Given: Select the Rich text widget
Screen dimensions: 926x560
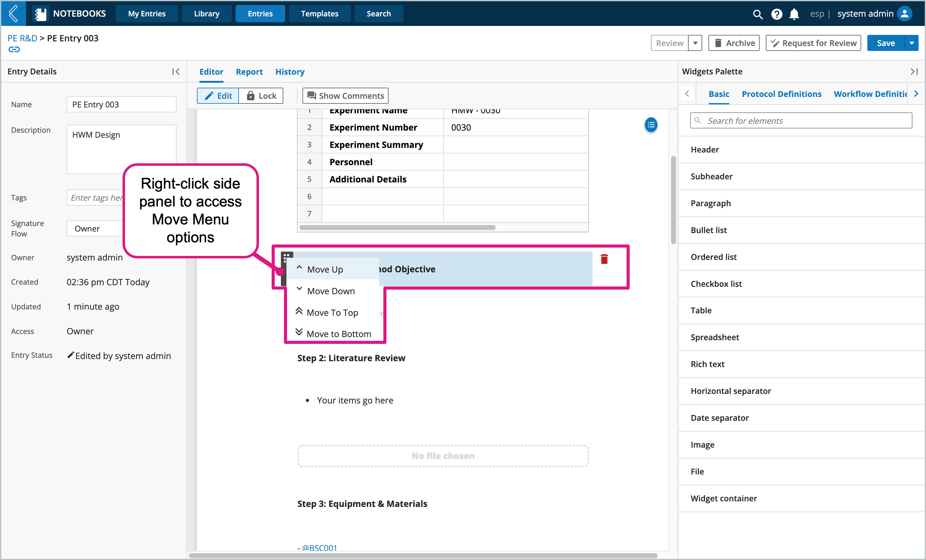Looking at the screenshot, I should pos(802,364).
